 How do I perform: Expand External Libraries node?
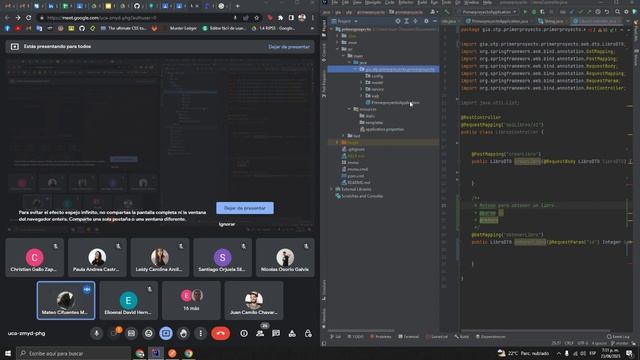tap(331, 189)
